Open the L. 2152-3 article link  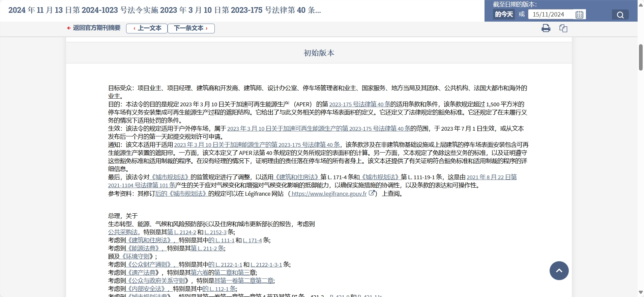coord(215,232)
